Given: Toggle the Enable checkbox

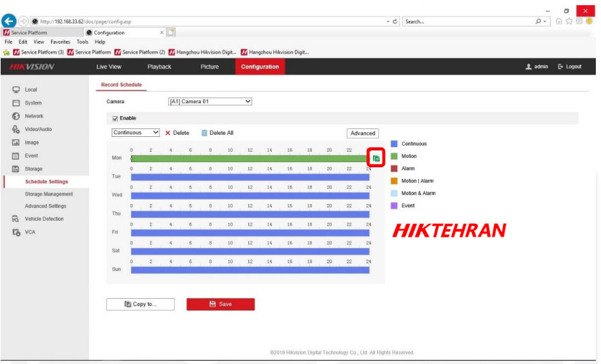Looking at the screenshot, I should point(115,118).
